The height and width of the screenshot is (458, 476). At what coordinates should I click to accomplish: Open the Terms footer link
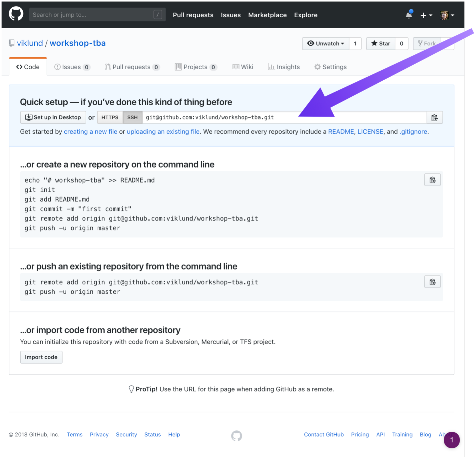[x=75, y=435]
